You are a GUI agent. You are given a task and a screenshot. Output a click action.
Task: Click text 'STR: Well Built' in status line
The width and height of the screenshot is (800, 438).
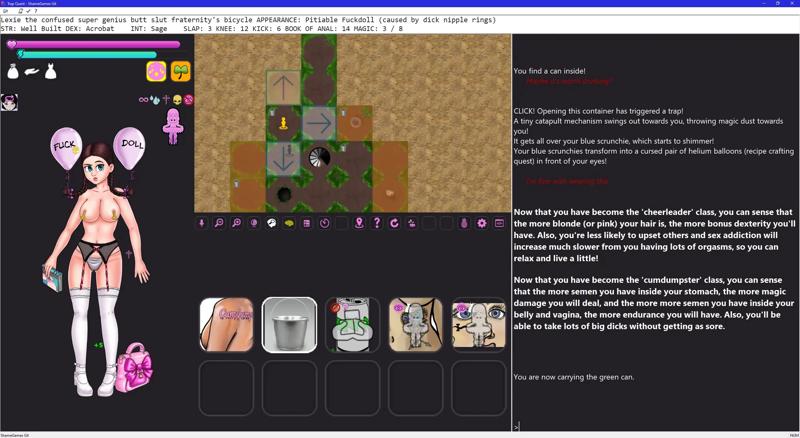(x=31, y=29)
